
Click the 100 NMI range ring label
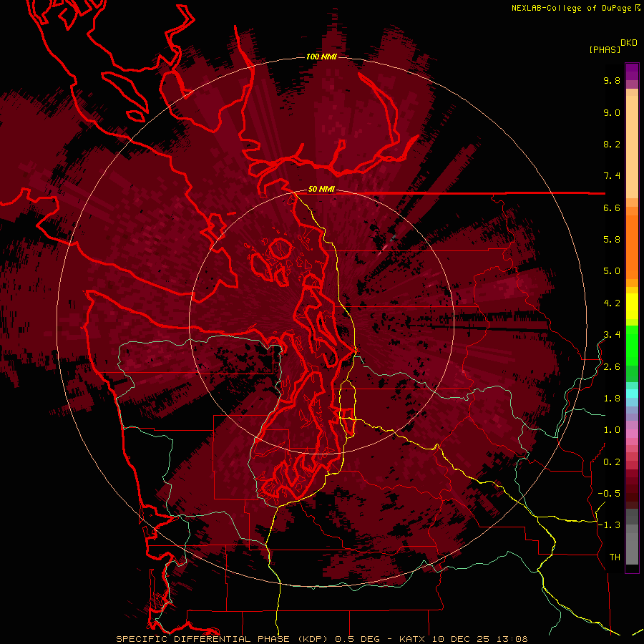tap(321, 57)
